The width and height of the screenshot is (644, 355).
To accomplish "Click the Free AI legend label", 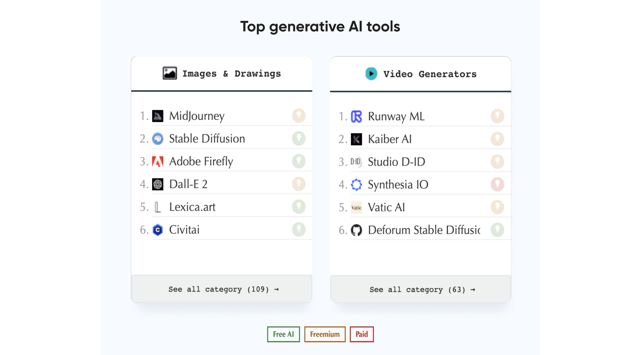I will click(283, 334).
